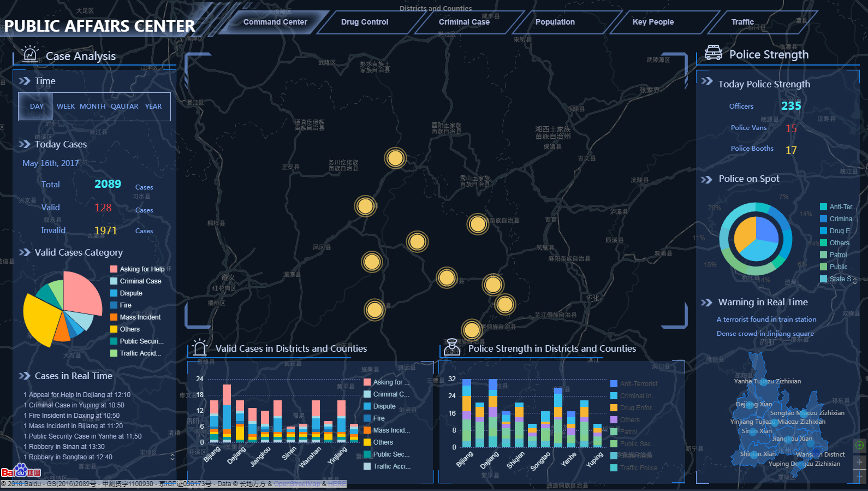Click the Baidu map logo
The width and height of the screenshot is (868, 491).
pyautogui.click(x=21, y=471)
